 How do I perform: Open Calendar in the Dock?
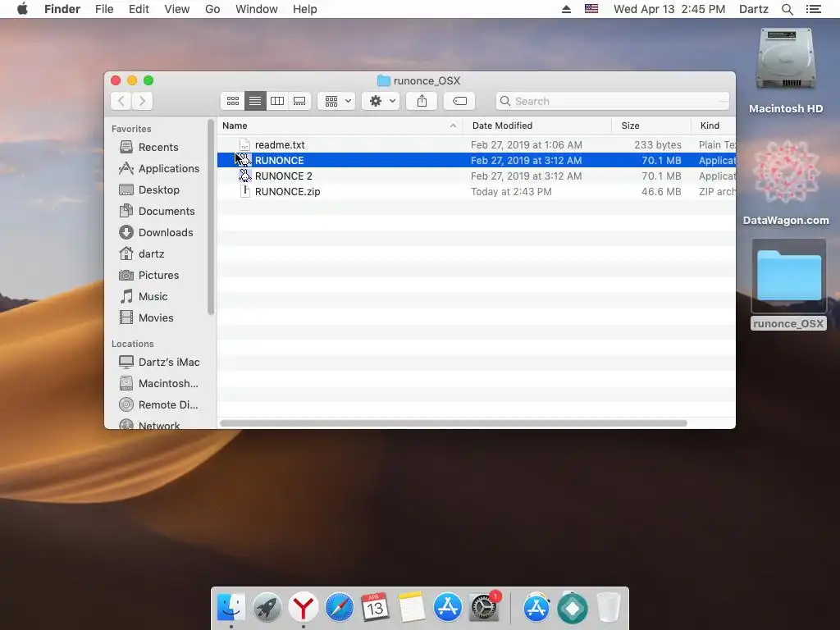pyautogui.click(x=375, y=608)
